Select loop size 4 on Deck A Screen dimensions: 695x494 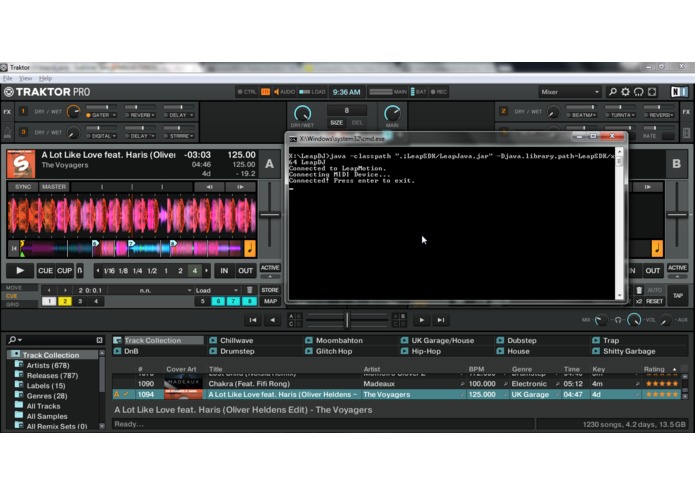195,271
